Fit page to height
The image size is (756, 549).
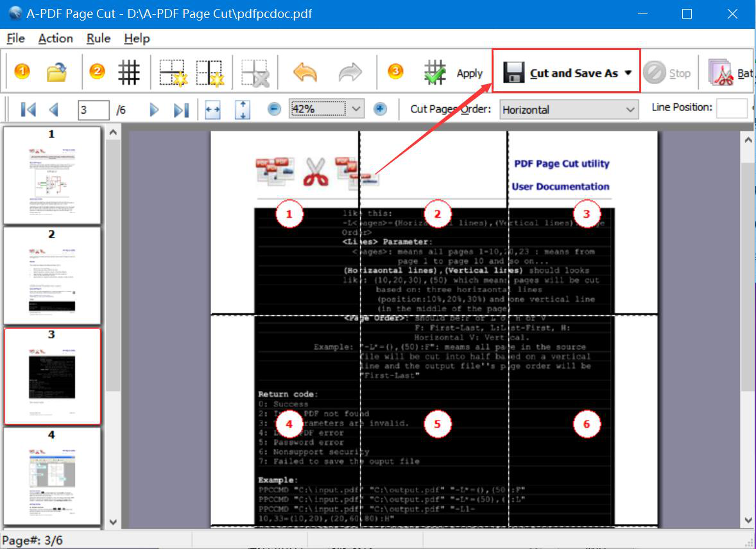click(x=243, y=110)
